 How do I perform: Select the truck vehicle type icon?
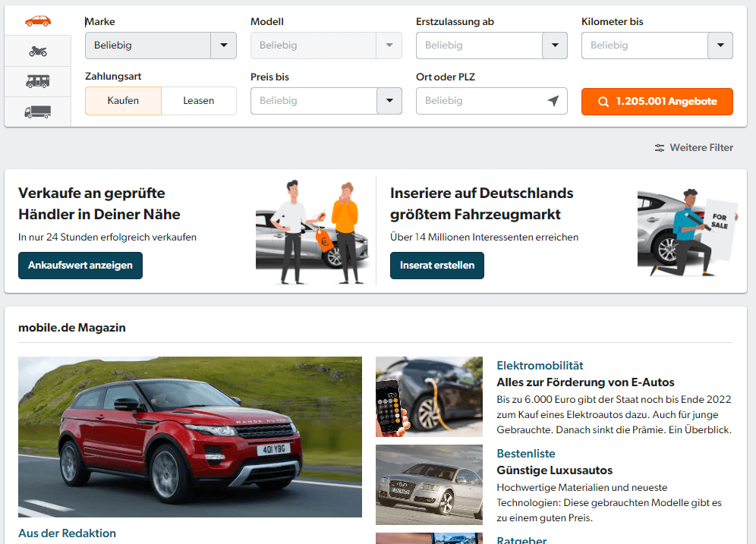point(38,112)
